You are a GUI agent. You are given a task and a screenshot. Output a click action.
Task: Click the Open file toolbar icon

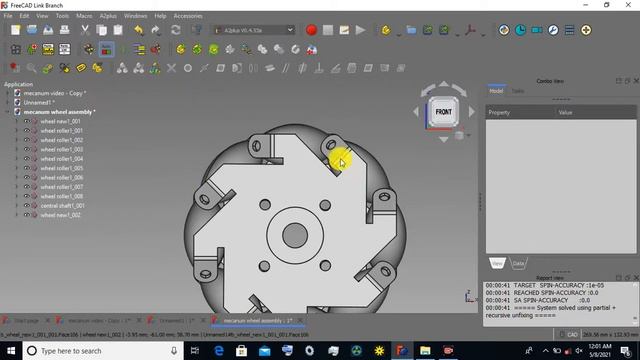coord(32,30)
